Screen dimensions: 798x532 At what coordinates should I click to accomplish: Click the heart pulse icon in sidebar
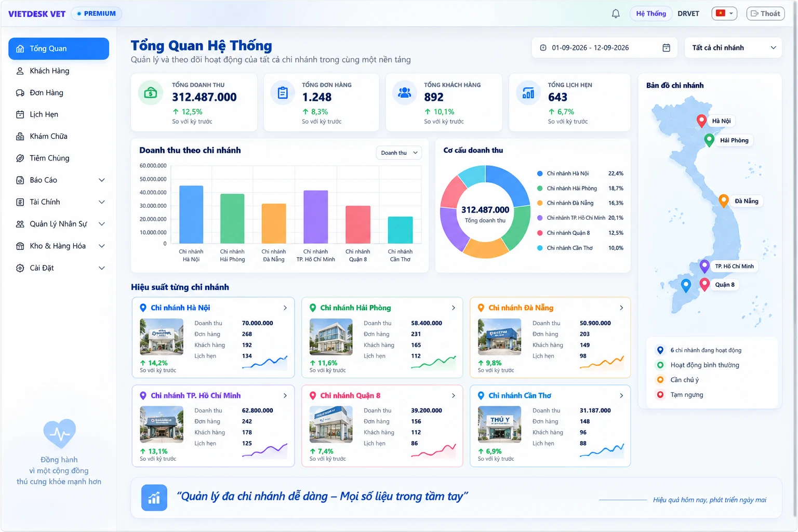click(x=59, y=434)
